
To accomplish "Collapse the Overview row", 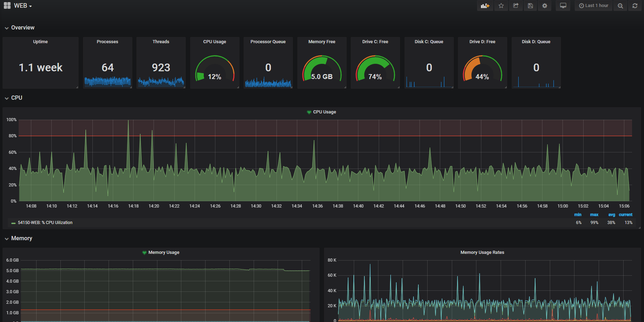I will [x=20, y=28].
